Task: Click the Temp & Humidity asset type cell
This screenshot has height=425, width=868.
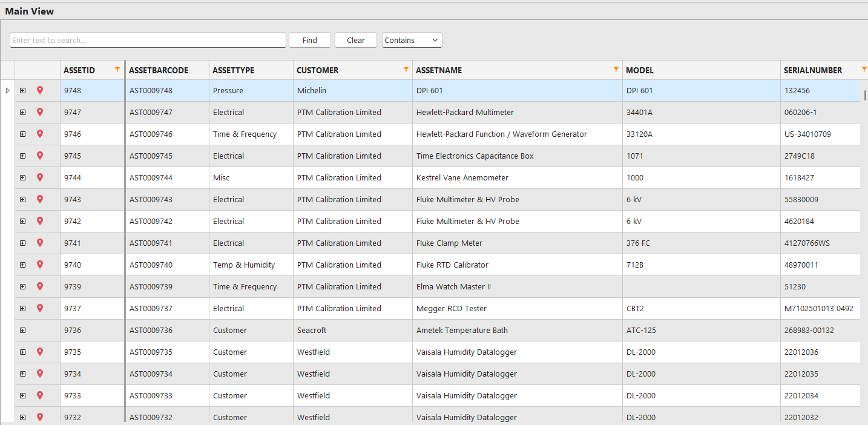Action: point(251,265)
